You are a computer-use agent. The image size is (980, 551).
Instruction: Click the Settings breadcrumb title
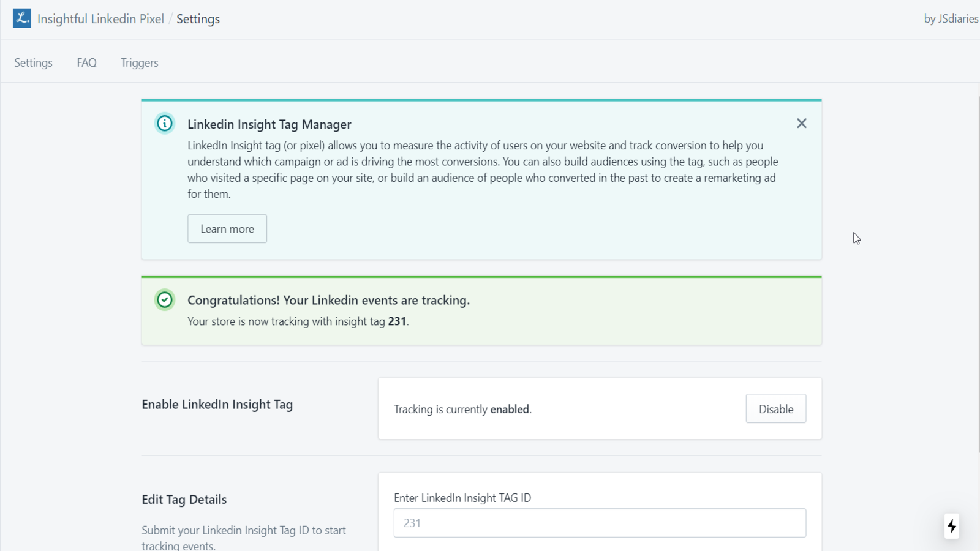pos(198,19)
